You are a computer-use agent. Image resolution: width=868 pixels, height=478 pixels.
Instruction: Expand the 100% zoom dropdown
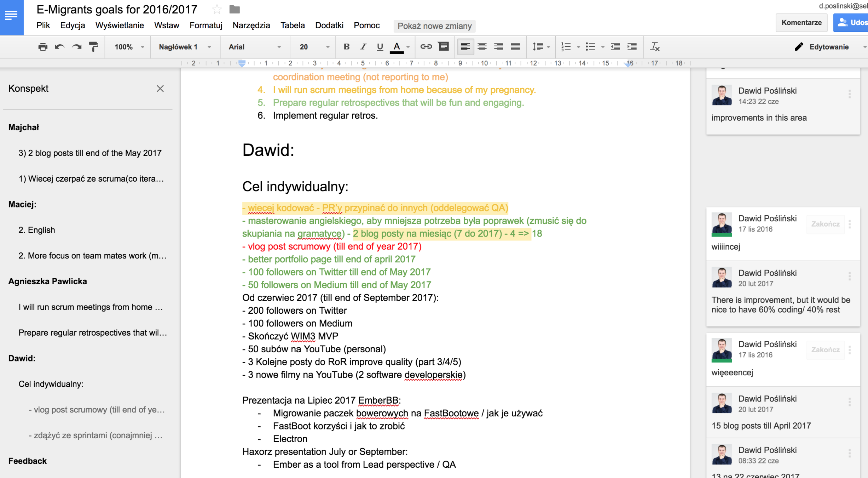(x=129, y=47)
